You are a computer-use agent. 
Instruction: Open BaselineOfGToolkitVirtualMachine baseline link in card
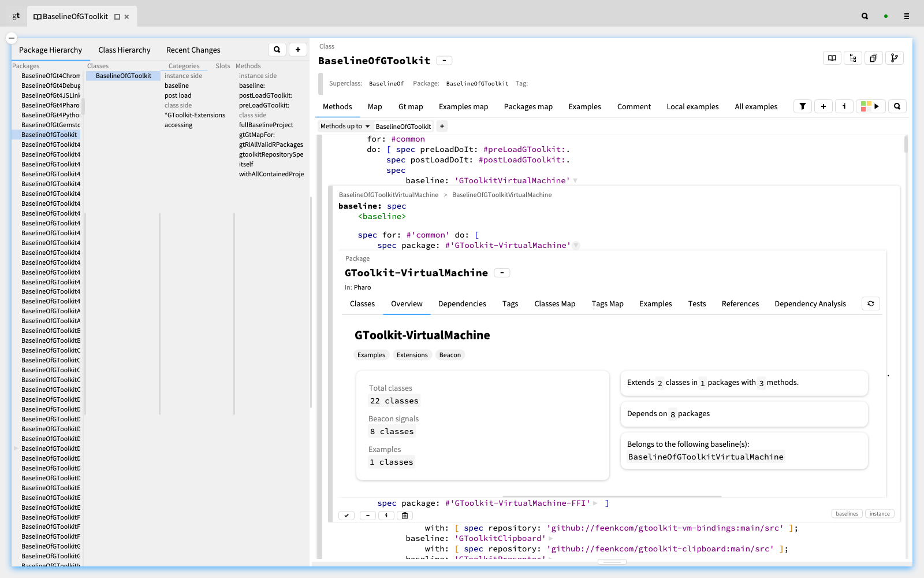pyautogui.click(x=706, y=457)
